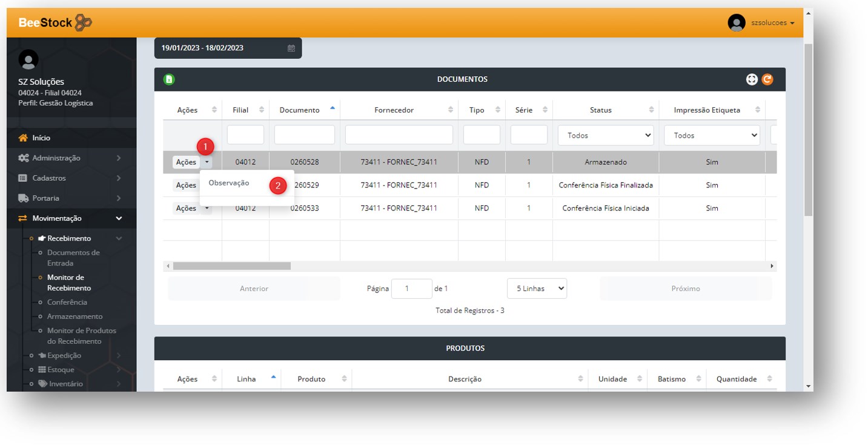Click the Portaria truck icon
Image resolution: width=868 pixels, height=448 pixels.
(23, 198)
